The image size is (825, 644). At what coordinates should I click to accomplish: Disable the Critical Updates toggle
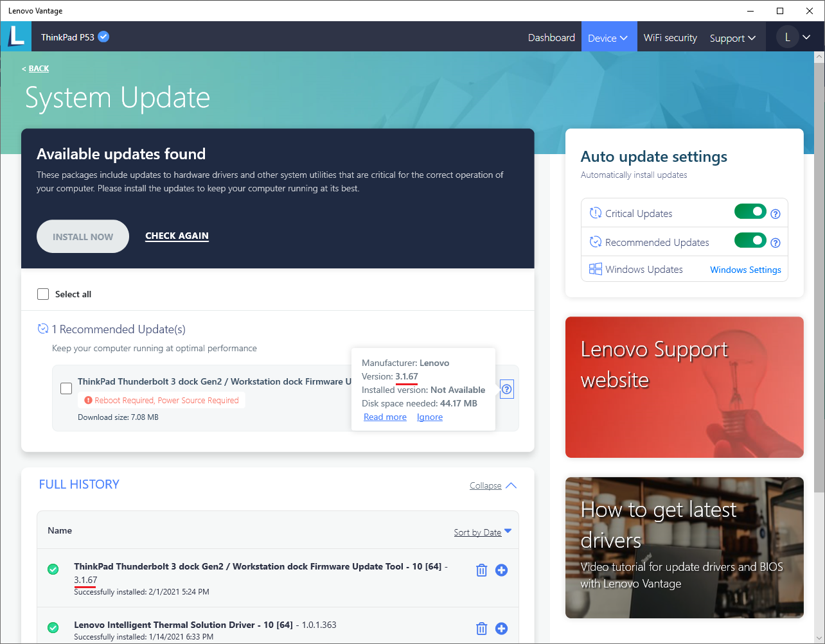(x=750, y=212)
